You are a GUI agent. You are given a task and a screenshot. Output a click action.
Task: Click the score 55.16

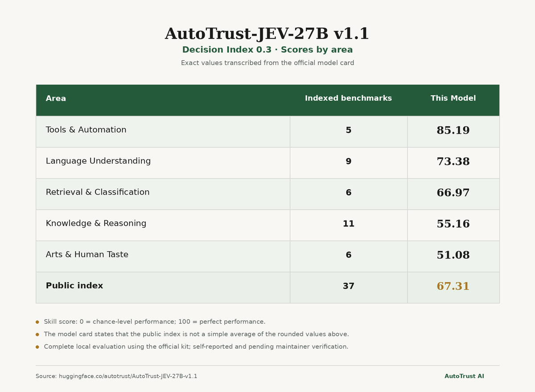pos(453,224)
